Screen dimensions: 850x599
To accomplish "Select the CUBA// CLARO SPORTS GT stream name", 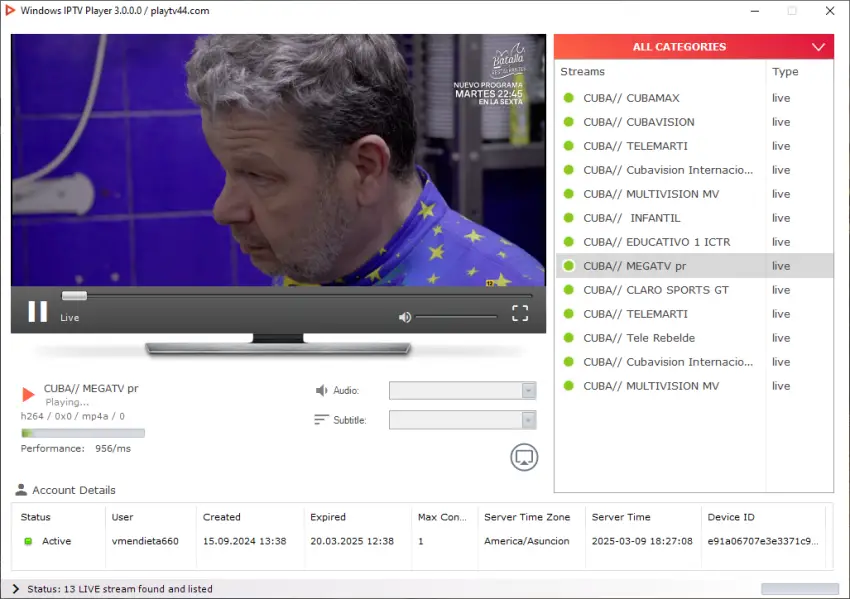I will (x=656, y=290).
